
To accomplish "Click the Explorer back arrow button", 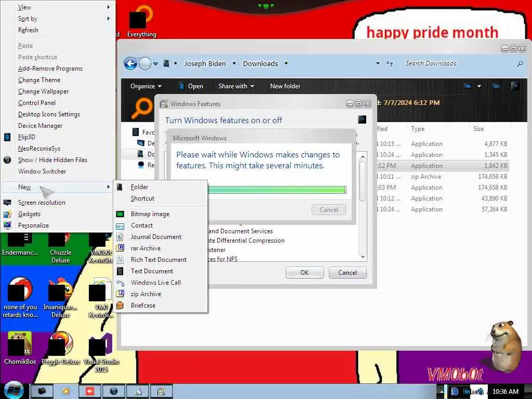I will point(130,63).
